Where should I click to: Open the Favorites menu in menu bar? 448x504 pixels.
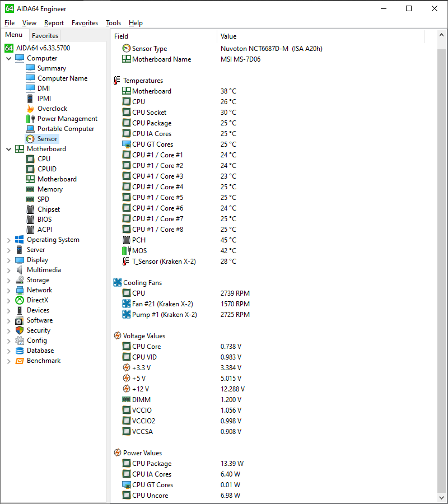click(85, 23)
